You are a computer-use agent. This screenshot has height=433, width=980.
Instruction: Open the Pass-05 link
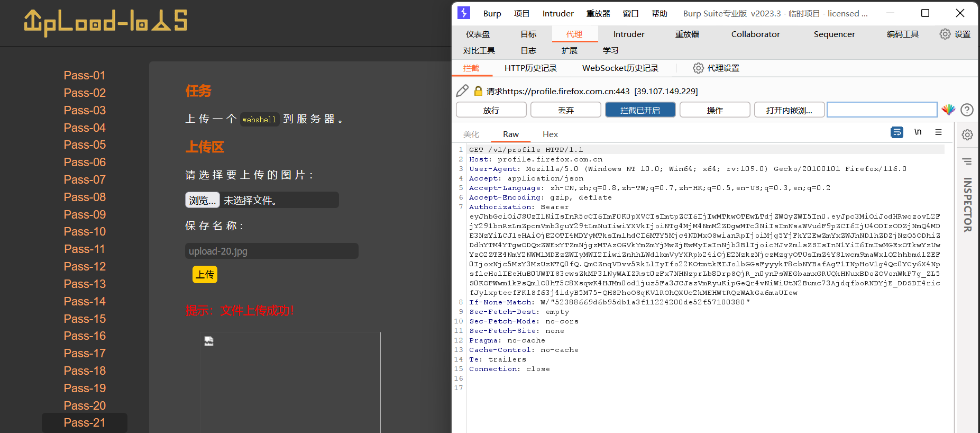pyautogui.click(x=85, y=145)
